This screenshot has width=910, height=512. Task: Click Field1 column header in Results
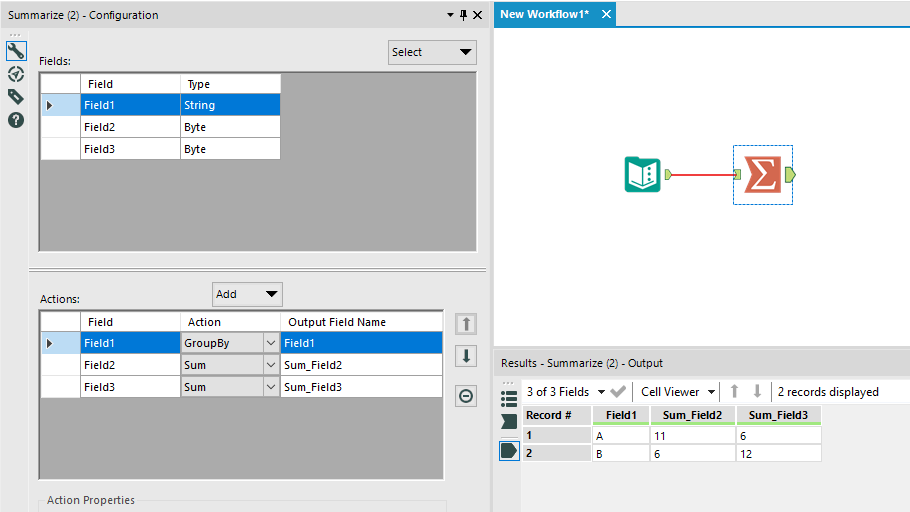(621, 415)
